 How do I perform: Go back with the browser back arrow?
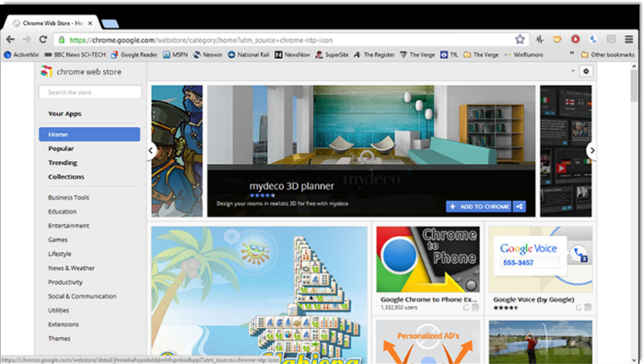(x=10, y=40)
